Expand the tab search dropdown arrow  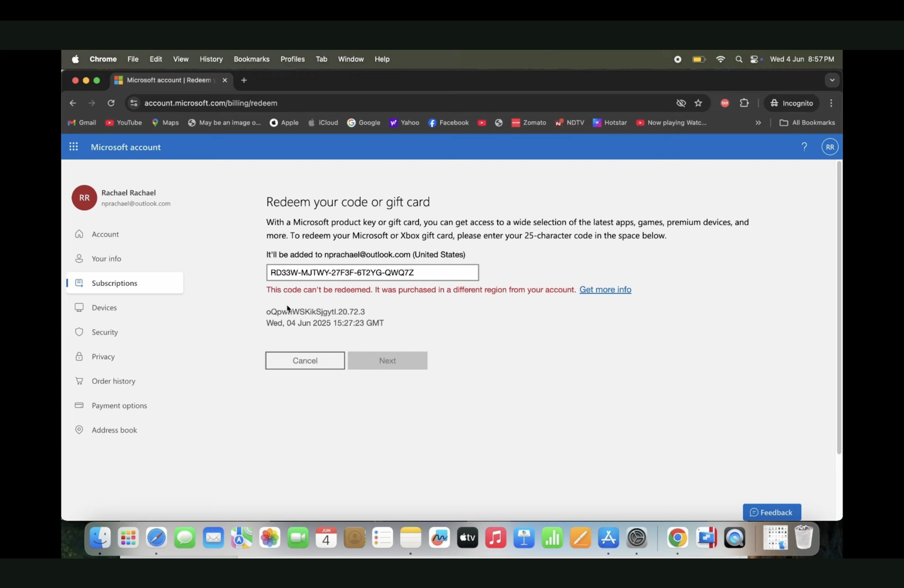832,80
